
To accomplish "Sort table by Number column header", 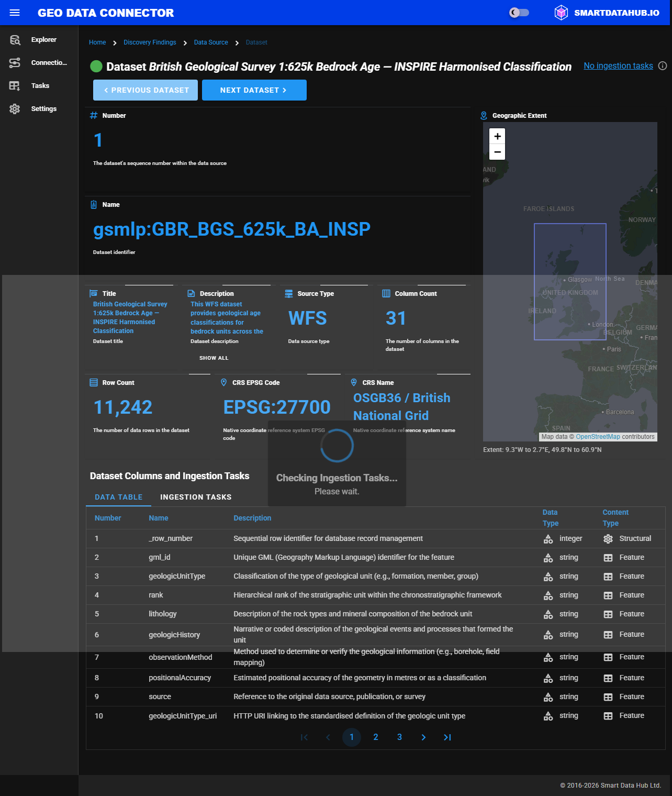I will point(108,518).
